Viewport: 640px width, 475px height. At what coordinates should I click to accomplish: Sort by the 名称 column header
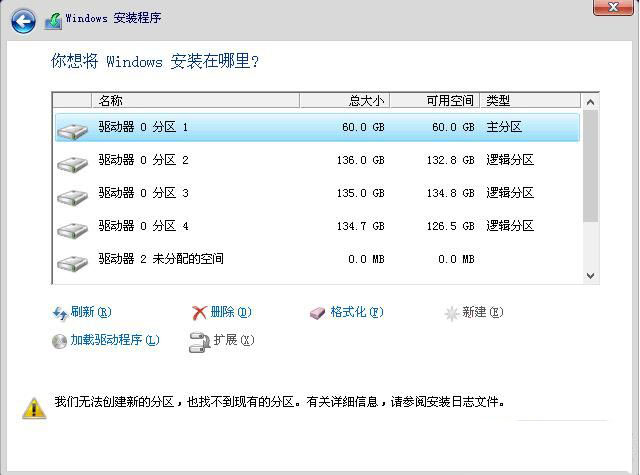pos(195,100)
